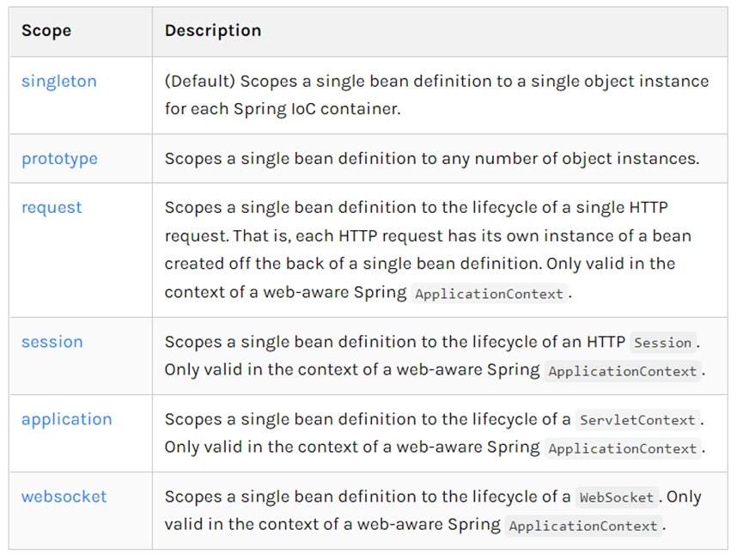Follow the request scope link
This screenshot has height=560, width=743.
pyautogui.click(x=52, y=208)
